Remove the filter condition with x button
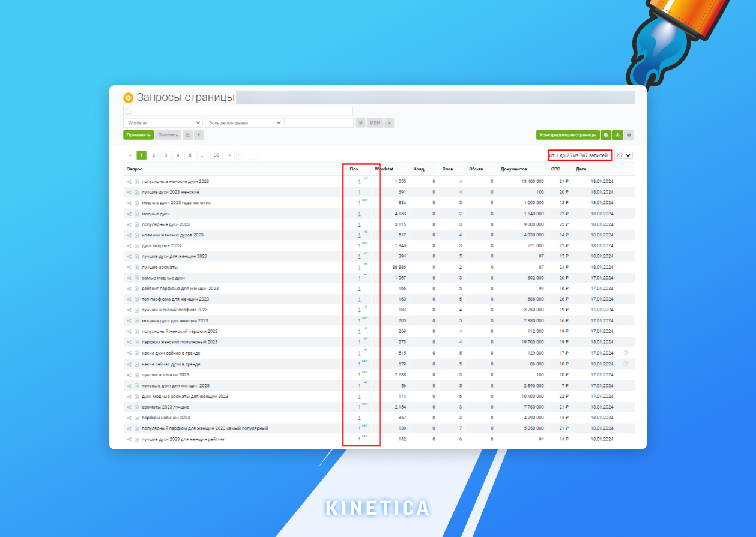Viewport: 756px width, 537px height. (389, 123)
